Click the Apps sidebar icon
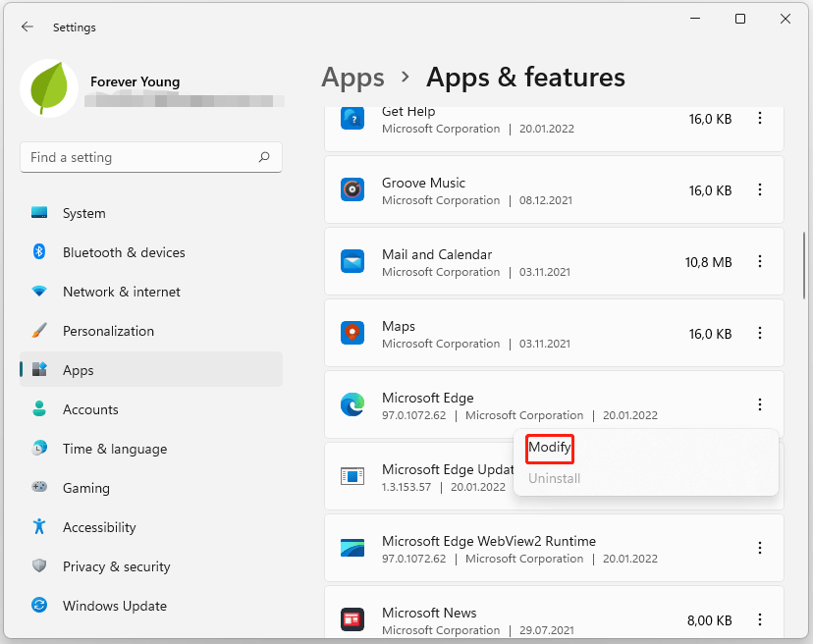813x644 pixels. point(39,369)
